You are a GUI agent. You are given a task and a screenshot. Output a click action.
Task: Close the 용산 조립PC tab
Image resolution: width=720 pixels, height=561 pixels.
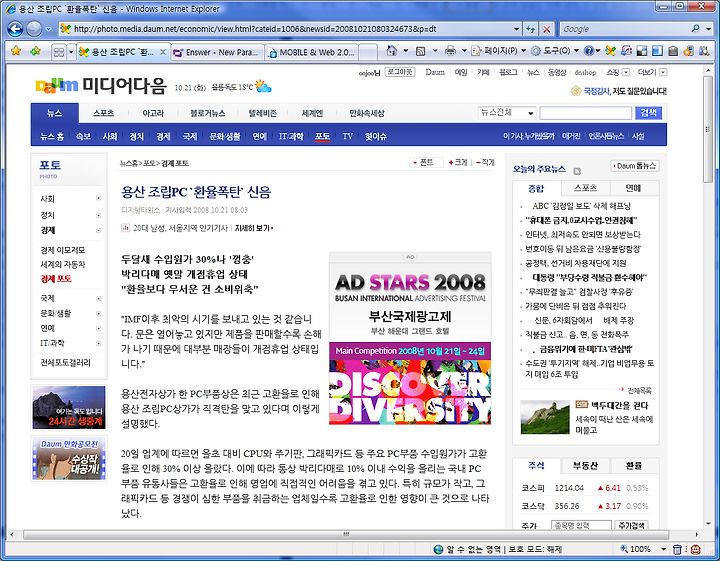click(163, 52)
